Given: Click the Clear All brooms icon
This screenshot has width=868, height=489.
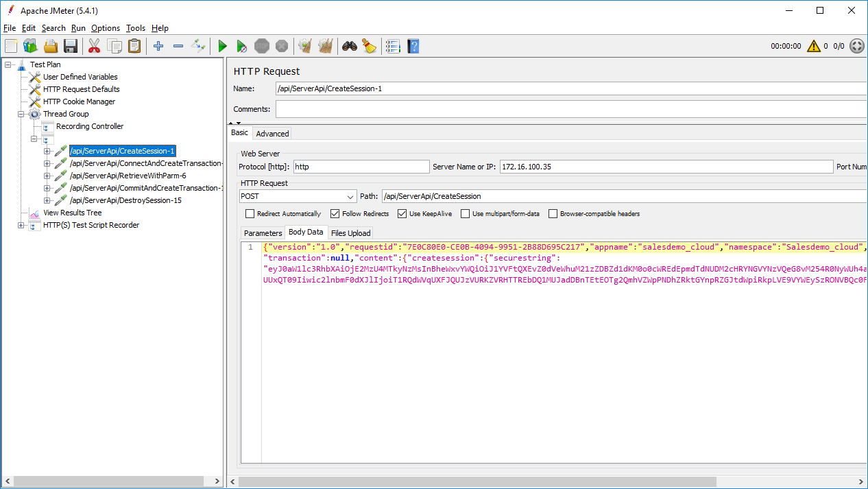Looking at the screenshot, I should click(325, 46).
